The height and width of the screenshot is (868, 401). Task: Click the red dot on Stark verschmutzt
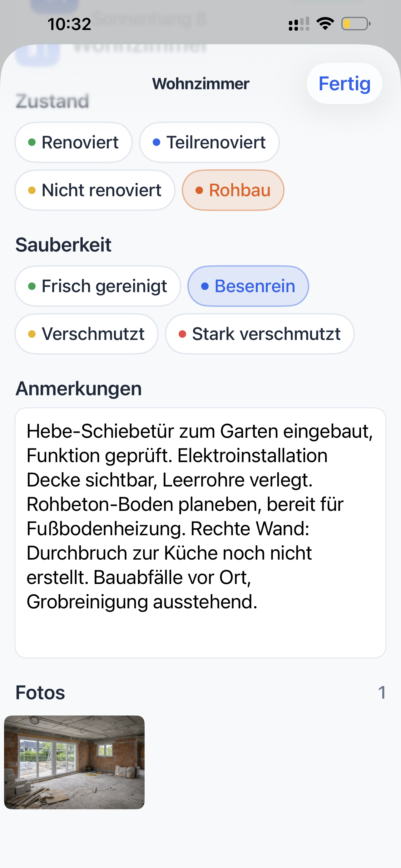click(x=182, y=334)
